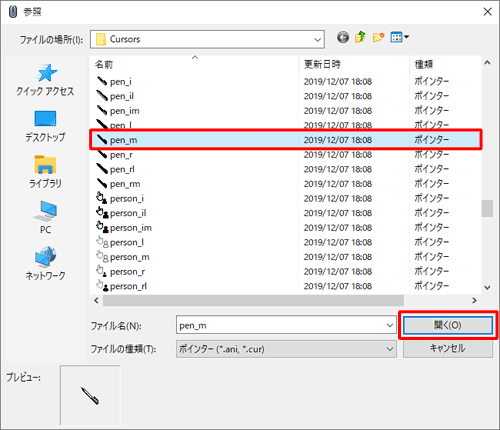
Task: Open Desktop (デスクトップ) location
Action: tap(45, 127)
